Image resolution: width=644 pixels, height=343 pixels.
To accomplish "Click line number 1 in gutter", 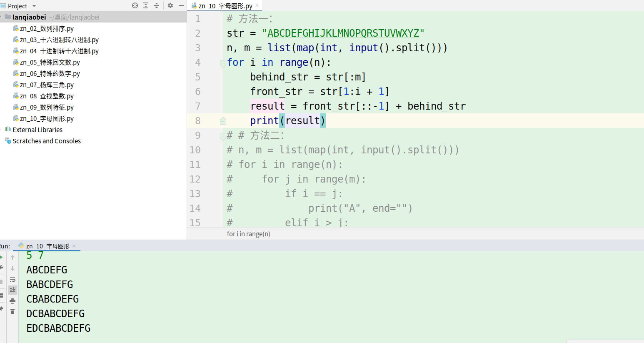I will point(198,19).
